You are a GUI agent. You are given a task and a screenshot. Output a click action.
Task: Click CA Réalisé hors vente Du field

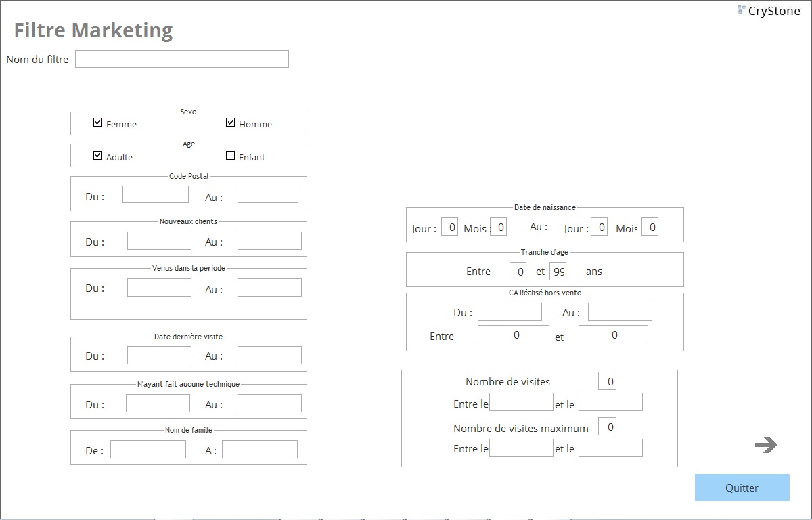click(510, 311)
